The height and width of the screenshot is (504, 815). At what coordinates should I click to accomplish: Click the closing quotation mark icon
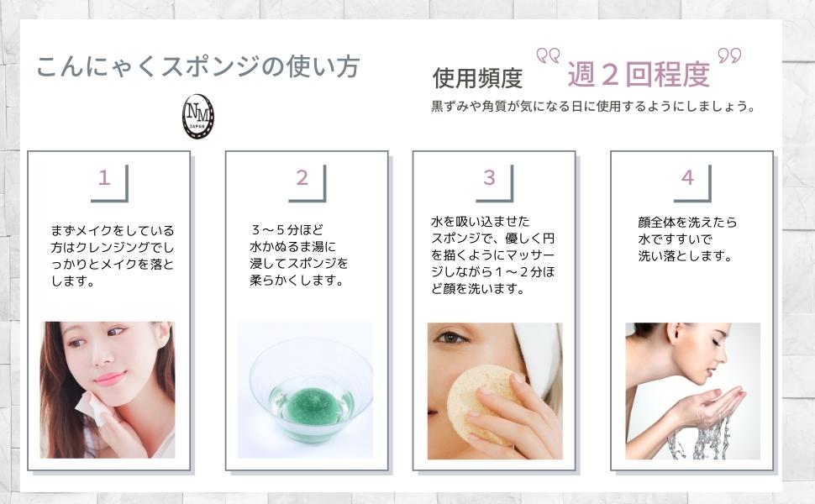(x=729, y=55)
